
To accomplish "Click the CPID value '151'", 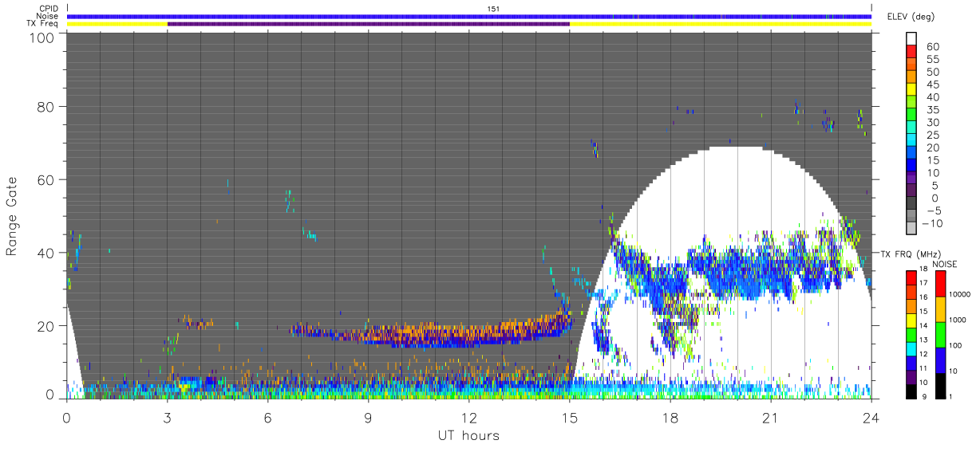I will (x=494, y=9).
